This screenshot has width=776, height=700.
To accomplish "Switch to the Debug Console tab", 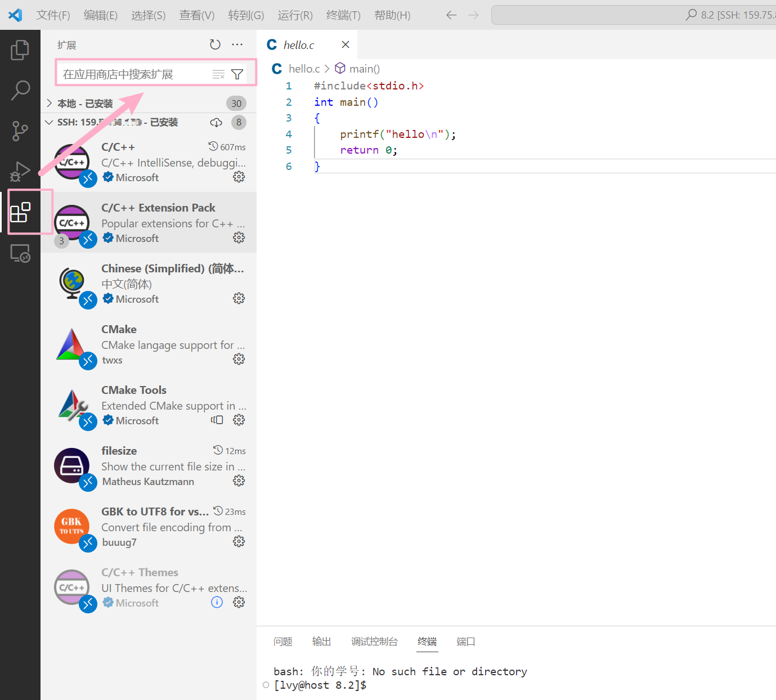I will [x=375, y=641].
